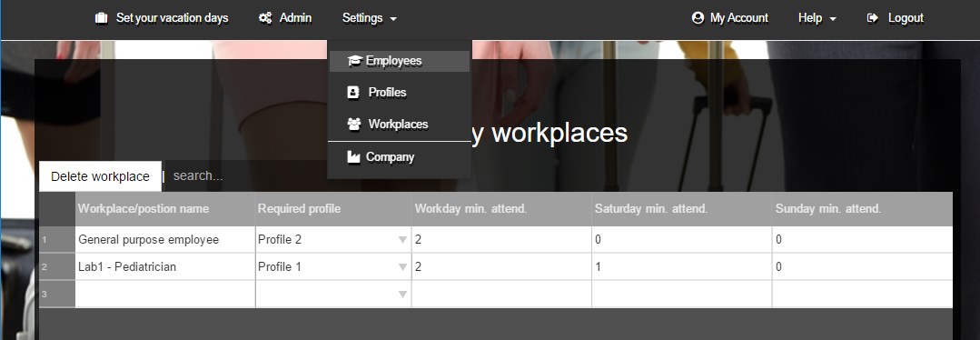Image resolution: width=980 pixels, height=340 pixels.
Task: Select Workplaces from Settings menu
Action: coord(400,124)
